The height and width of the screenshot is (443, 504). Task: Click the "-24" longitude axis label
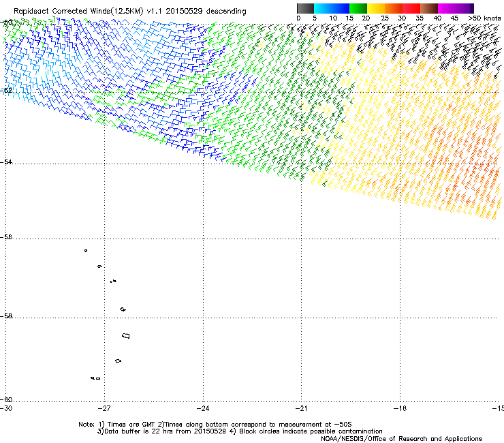tap(203, 408)
